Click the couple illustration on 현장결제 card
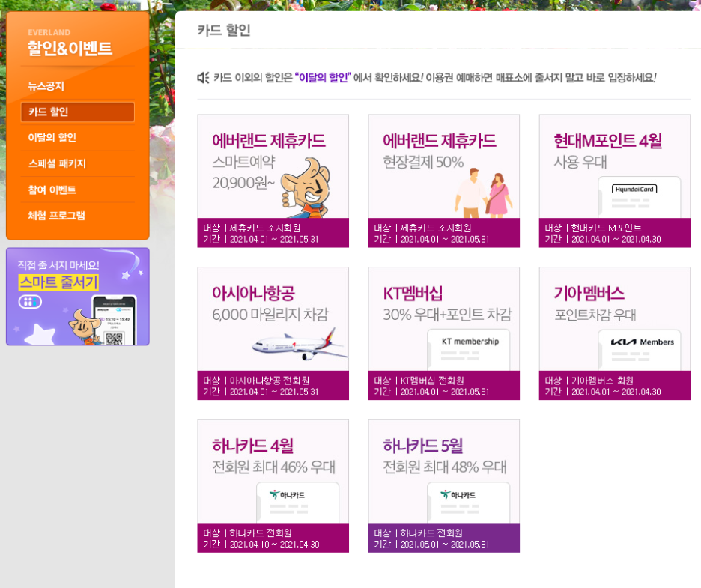 tap(484, 193)
